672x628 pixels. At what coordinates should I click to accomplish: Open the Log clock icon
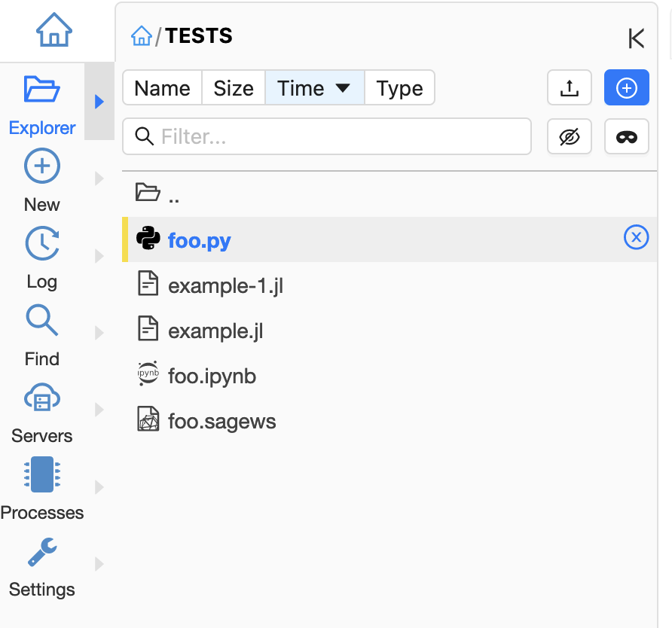[x=42, y=244]
